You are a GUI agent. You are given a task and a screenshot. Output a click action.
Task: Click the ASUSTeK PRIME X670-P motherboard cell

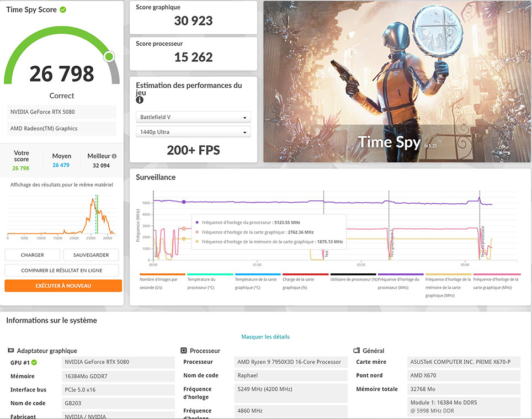pos(464,362)
